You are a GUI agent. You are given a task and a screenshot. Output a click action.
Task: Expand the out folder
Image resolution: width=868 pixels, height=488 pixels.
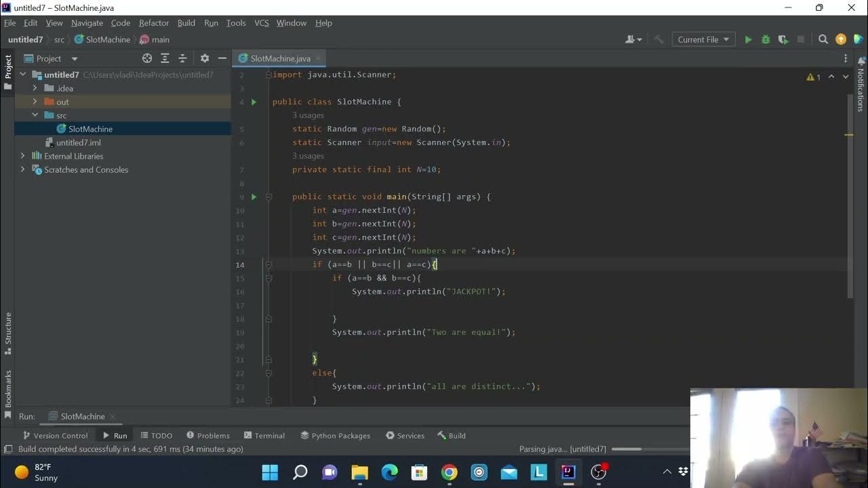[x=35, y=102]
